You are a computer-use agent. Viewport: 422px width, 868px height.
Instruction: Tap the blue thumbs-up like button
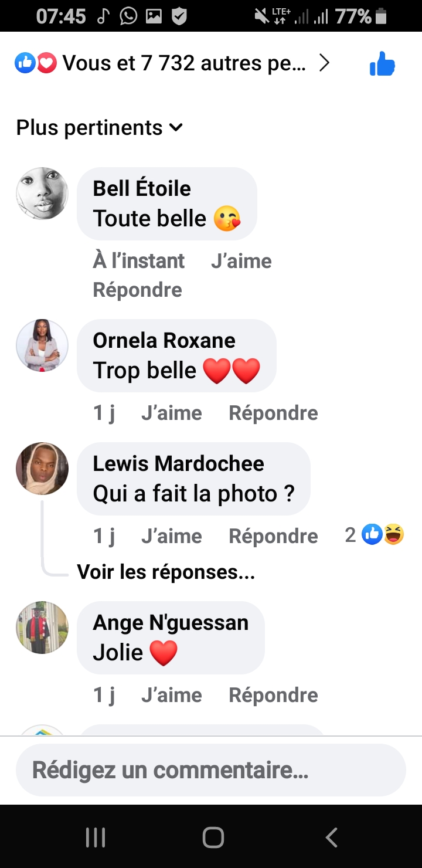382,63
